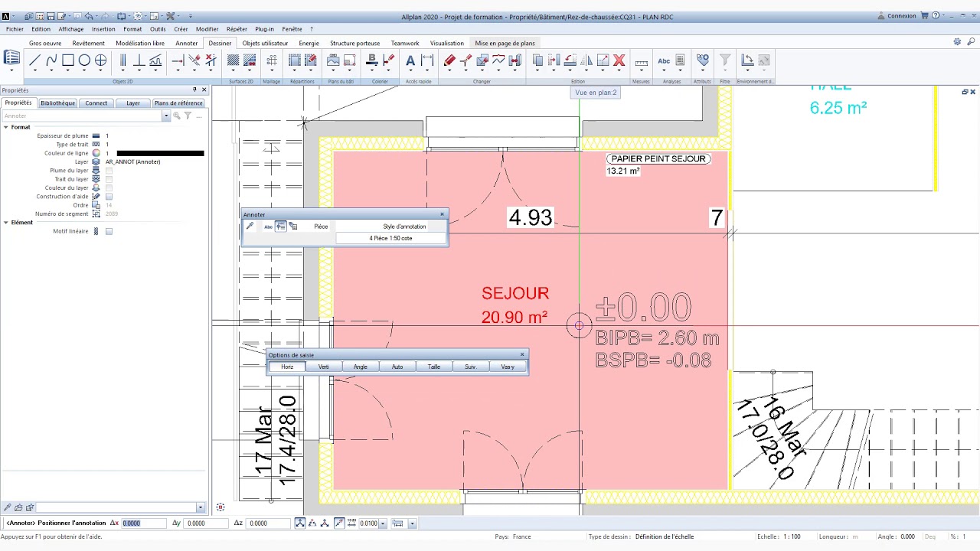This screenshot has height=551, width=980.
Task: Click the Mirror tool in Edition
Action: [586, 60]
